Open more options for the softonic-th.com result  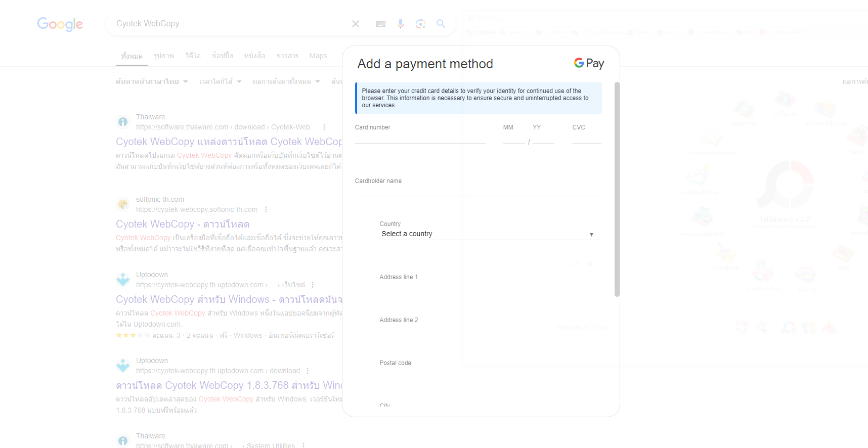[266, 209]
